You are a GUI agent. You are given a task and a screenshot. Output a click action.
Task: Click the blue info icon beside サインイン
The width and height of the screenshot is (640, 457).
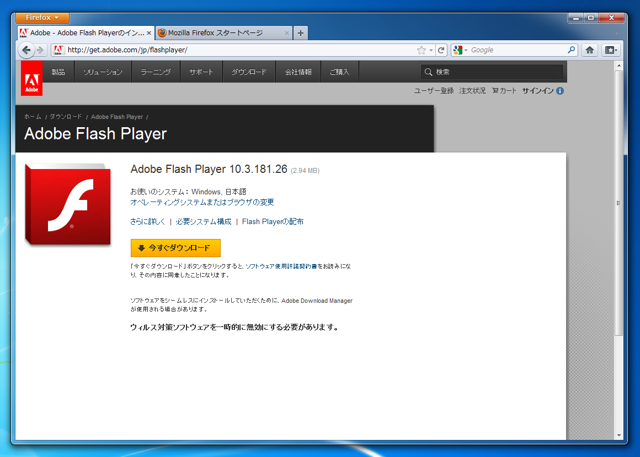point(560,91)
